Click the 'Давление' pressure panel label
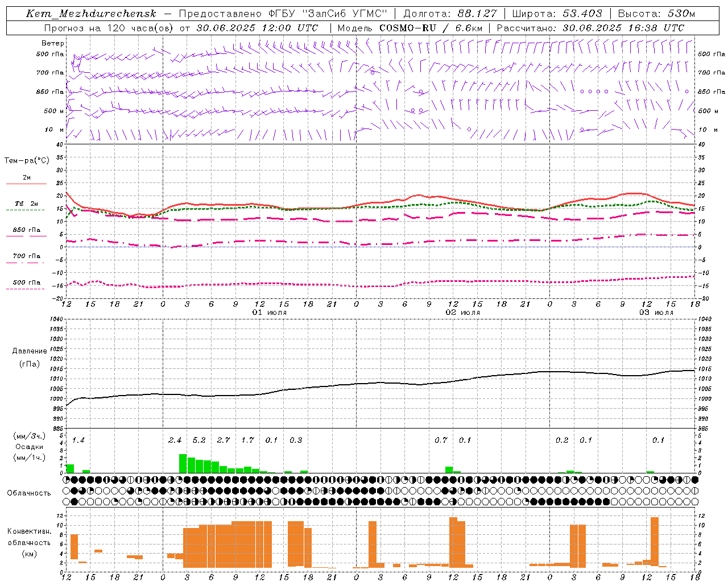Image resolution: width=728 pixels, height=582 pixels. pyautogui.click(x=30, y=351)
